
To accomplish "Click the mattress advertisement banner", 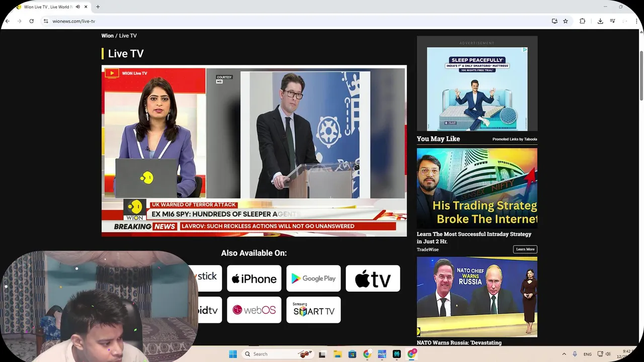I will point(477,89).
